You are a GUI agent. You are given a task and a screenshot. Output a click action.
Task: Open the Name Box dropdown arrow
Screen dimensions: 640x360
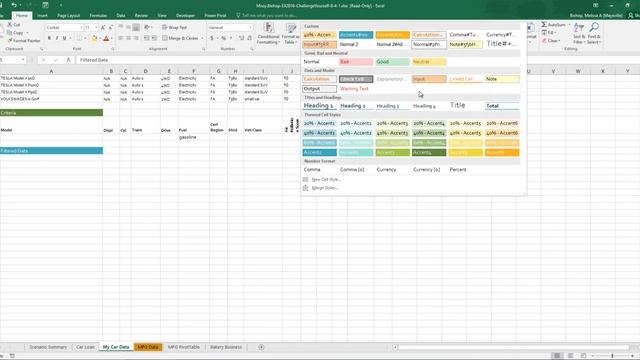coord(23,60)
